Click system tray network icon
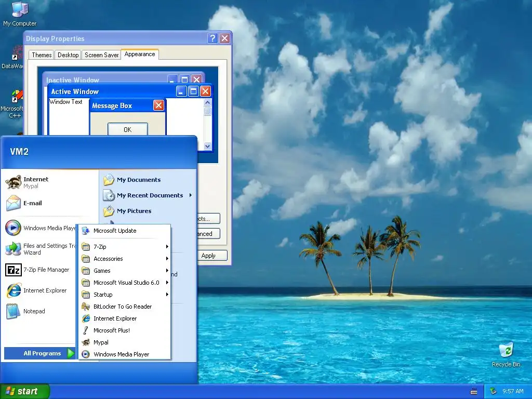This screenshot has width=532, height=399. coord(494,391)
